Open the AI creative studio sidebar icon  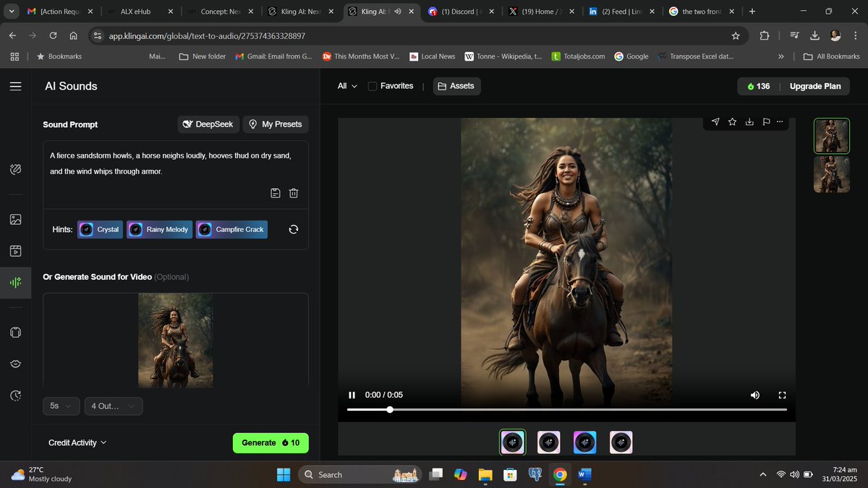15,169
